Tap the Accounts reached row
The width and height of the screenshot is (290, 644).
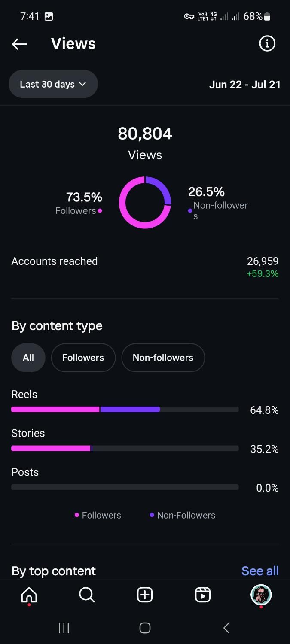tap(145, 267)
